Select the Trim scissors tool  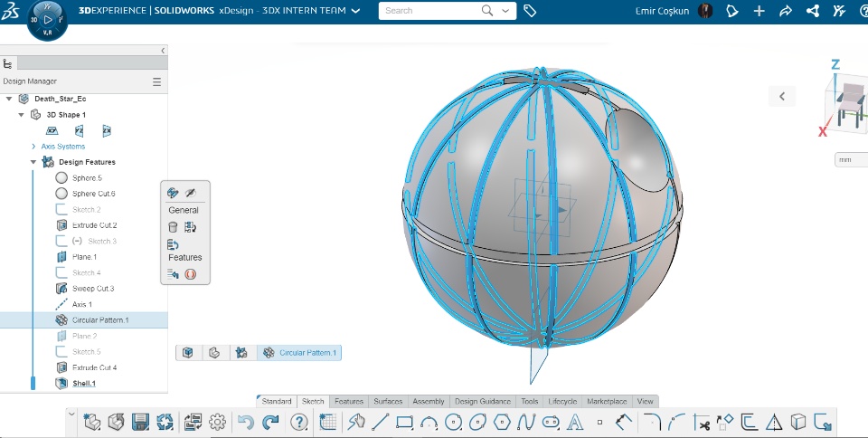(701, 423)
